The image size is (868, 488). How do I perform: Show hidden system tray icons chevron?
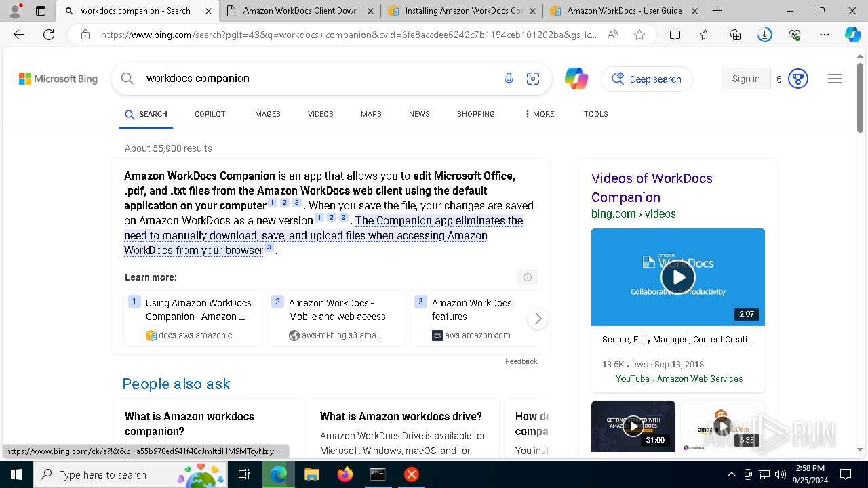pos(731,474)
